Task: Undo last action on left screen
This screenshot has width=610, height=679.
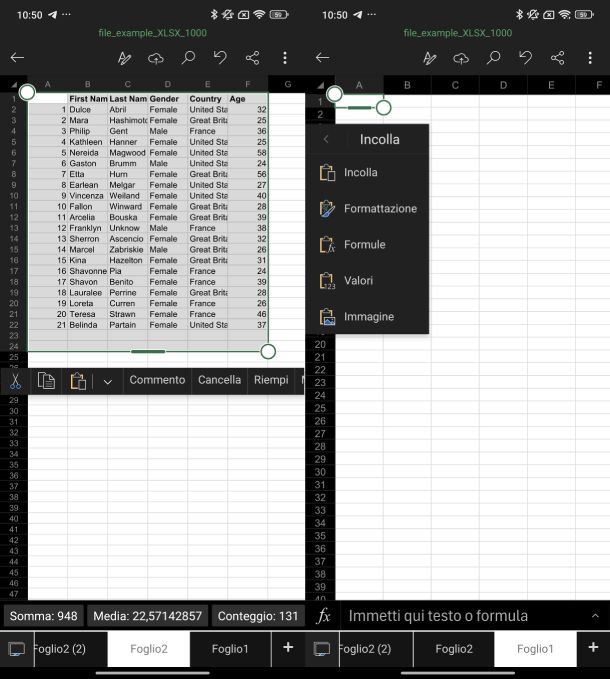Action: 220,58
